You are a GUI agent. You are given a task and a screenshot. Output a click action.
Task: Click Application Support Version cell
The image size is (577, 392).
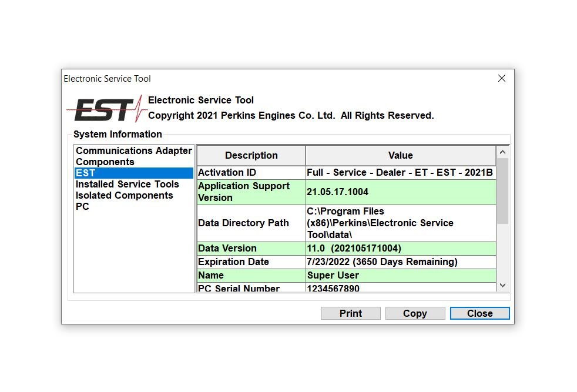[251, 192]
